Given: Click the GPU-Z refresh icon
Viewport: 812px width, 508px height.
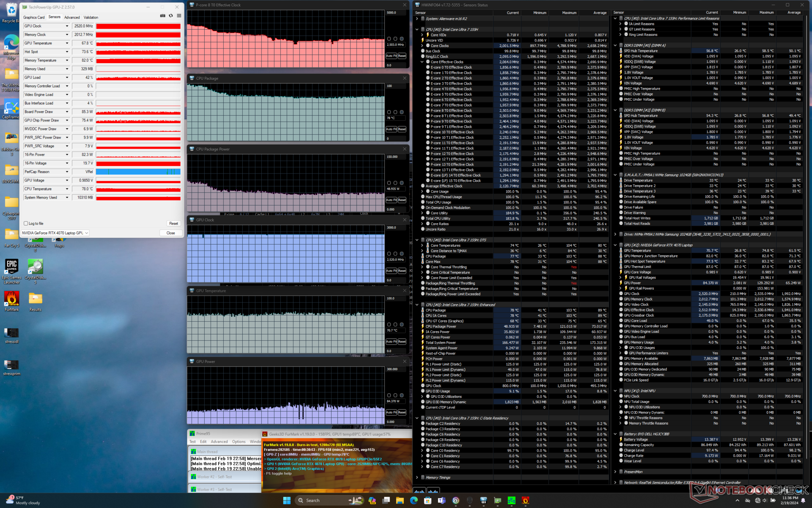Looking at the screenshot, I should click(x=171, y=16).
